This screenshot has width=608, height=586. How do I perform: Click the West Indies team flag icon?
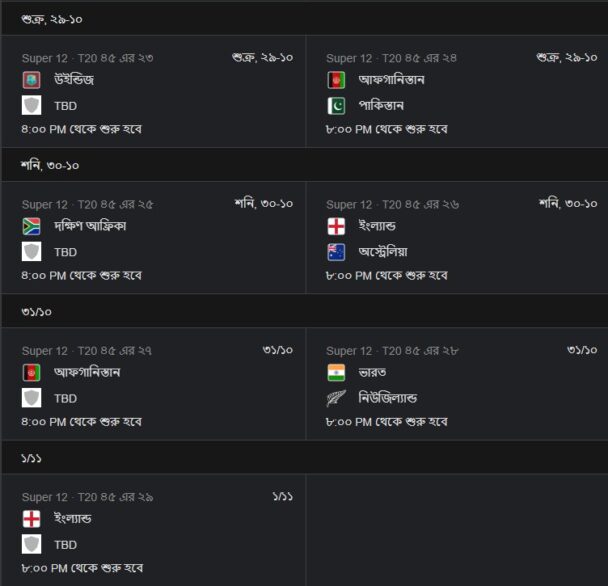pyautogui.click(x=31, y=80)
